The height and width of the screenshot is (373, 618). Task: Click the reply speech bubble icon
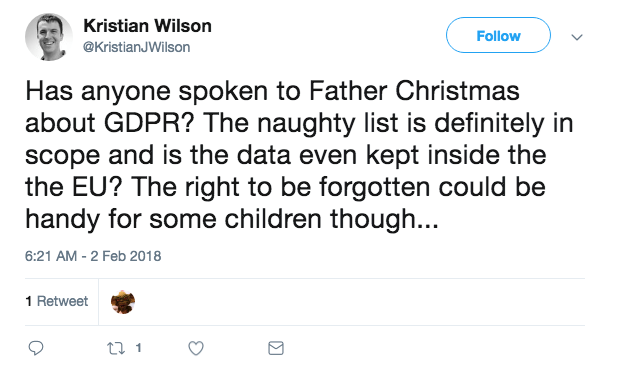coord(36,348)
